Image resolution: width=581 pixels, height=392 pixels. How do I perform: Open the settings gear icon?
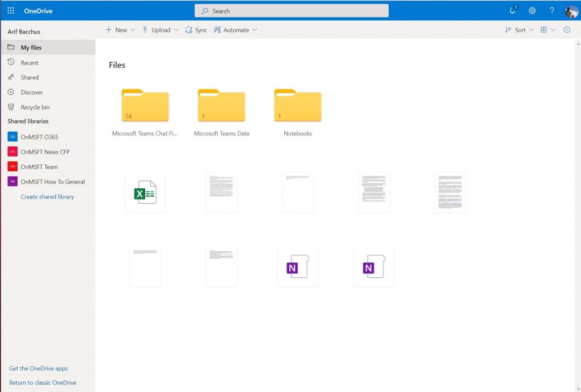pyautogui.click(x=532, y=11)
